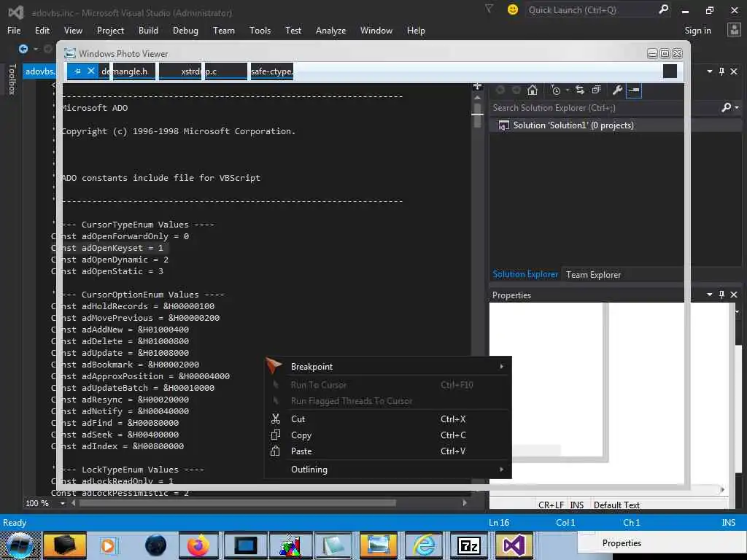Switch to the Team Explorer tab

click(593, 275)
